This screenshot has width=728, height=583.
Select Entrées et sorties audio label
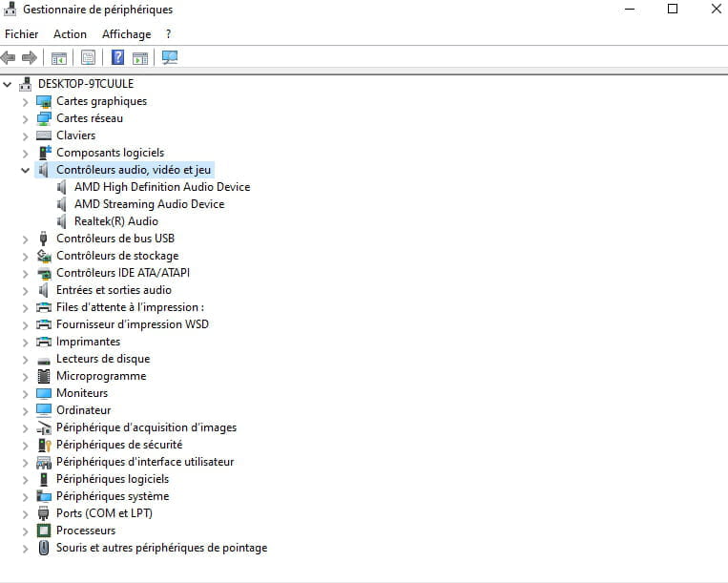point(114,290)
